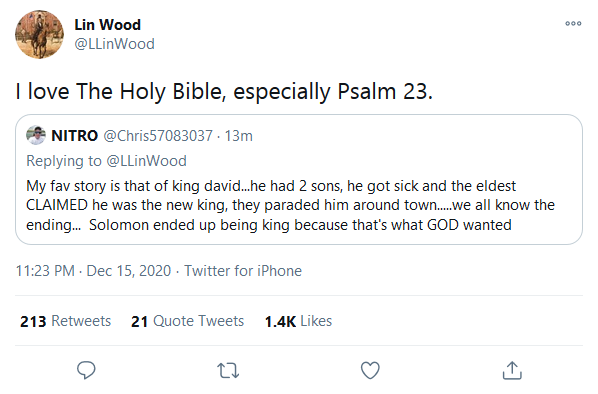Screen dimensions: 598x394
Task: Open the @LLinWood handle below name
Action: pos(114,44)
